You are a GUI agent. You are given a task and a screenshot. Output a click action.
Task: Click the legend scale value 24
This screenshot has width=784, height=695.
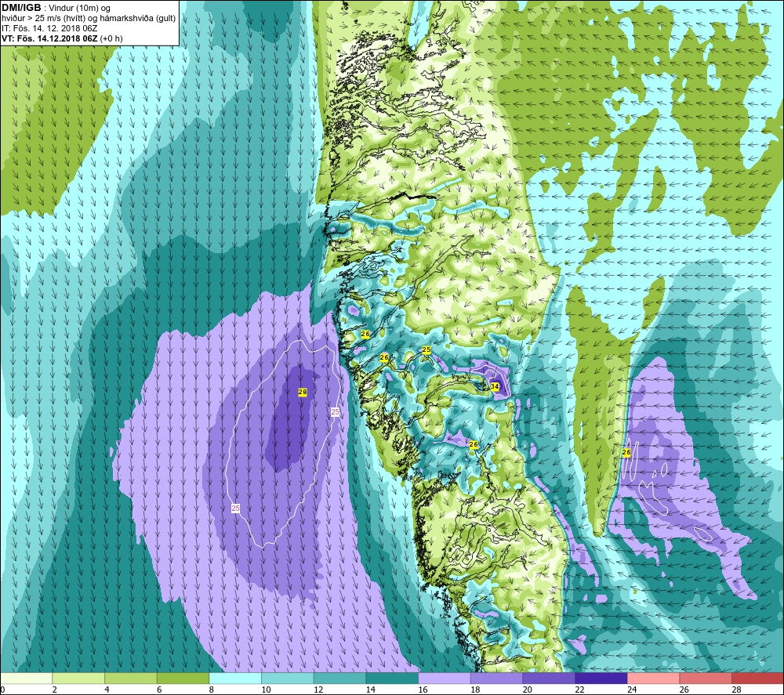[632, 690]
